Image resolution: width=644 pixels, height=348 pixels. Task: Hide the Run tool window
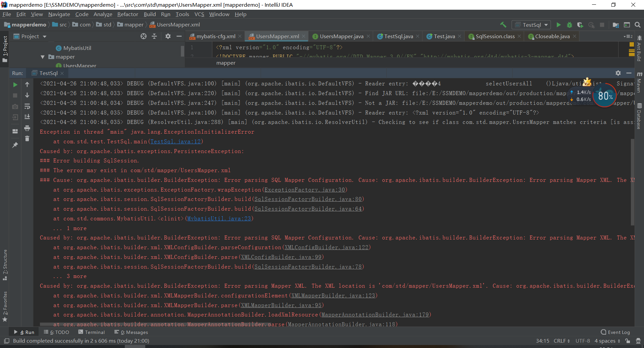(x=629, y=73)
